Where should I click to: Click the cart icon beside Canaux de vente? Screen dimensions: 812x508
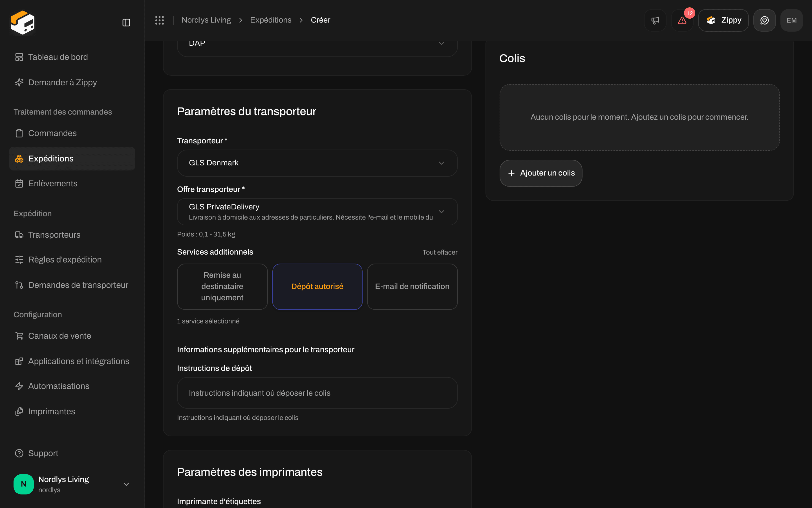pos(19,336)
